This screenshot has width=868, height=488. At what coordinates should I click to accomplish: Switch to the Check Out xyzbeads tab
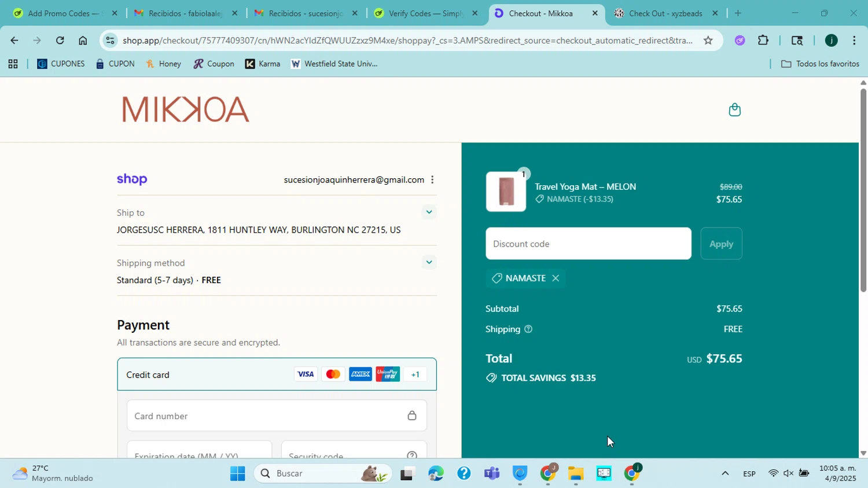click(665, 13)
